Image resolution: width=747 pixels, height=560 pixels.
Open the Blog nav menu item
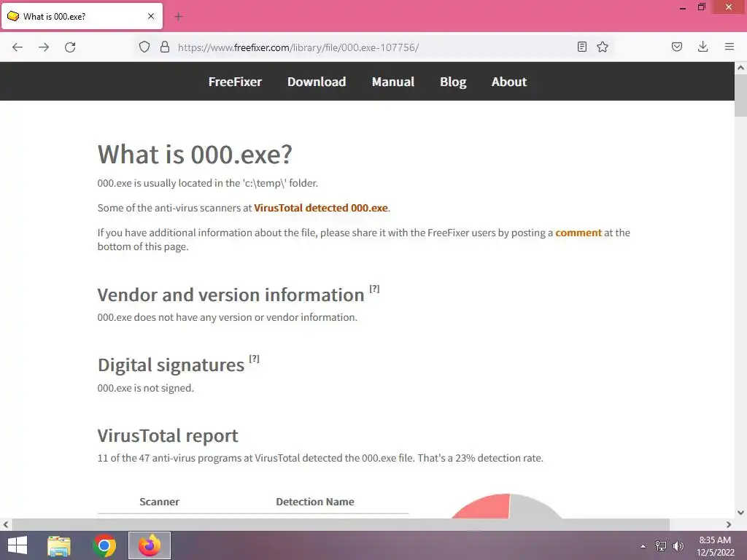[453, 82]
